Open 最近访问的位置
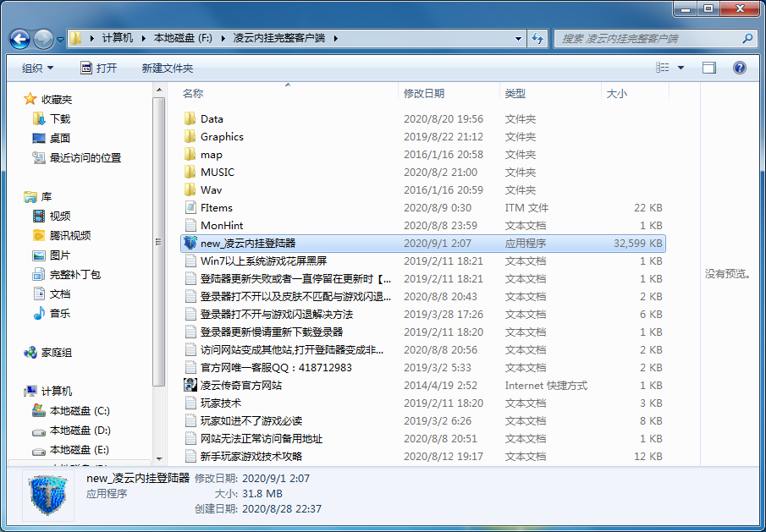Screen dimensions: 766x532 pyautogui.click(x=77, y=157)
